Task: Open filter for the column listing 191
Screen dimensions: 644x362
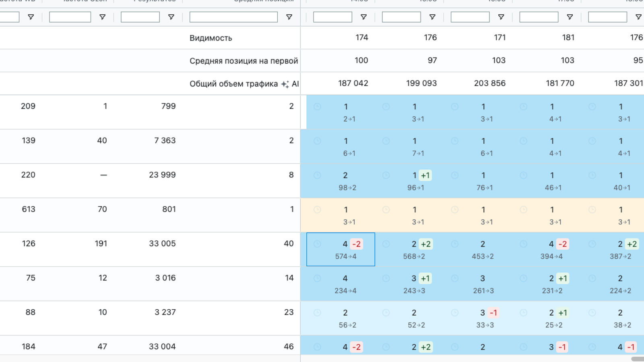Action: pos(102,17)
